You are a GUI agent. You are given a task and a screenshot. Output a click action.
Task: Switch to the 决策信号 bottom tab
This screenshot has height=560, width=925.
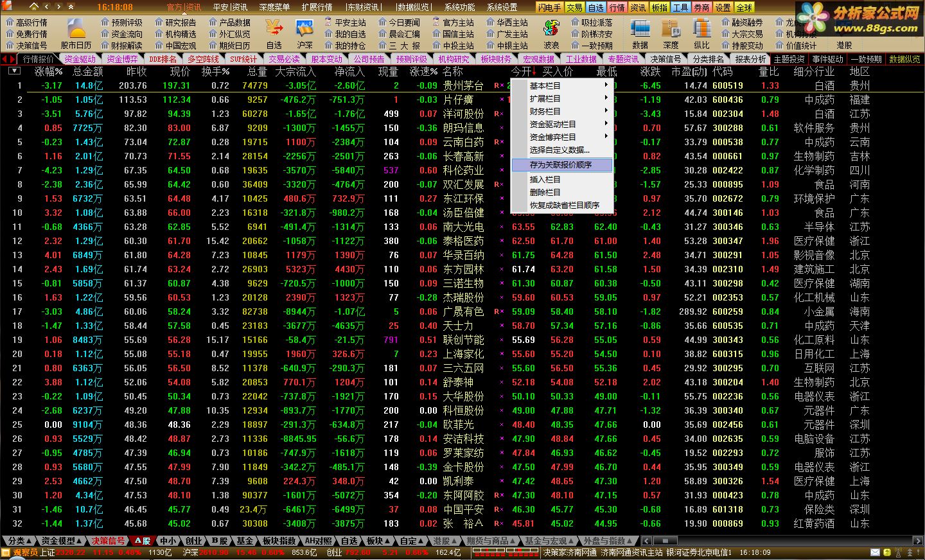108,541
